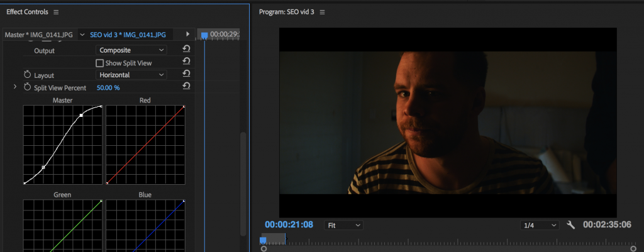The height and width of the screenshot is (252, 644).
Task: Expand the Split View Percent property
Action: [15, 87]
